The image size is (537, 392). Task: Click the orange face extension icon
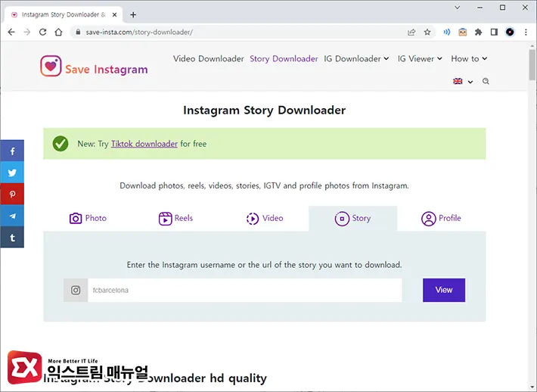click(463, 33)
